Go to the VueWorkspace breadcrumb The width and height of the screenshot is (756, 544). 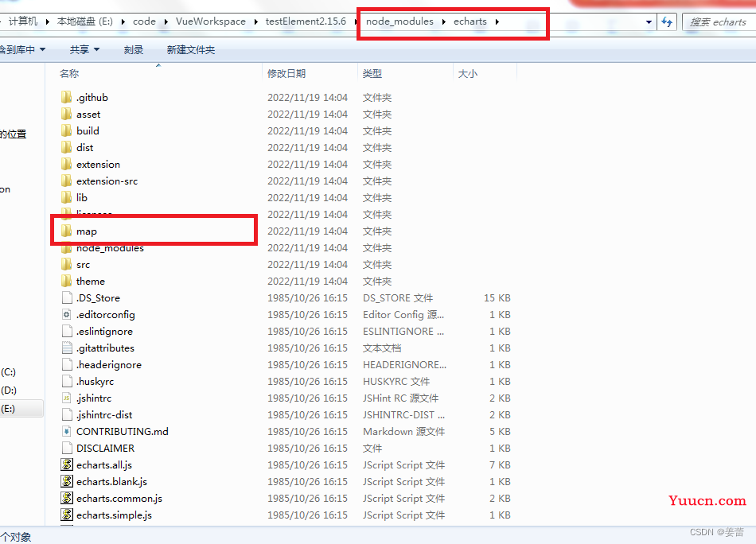211,21
